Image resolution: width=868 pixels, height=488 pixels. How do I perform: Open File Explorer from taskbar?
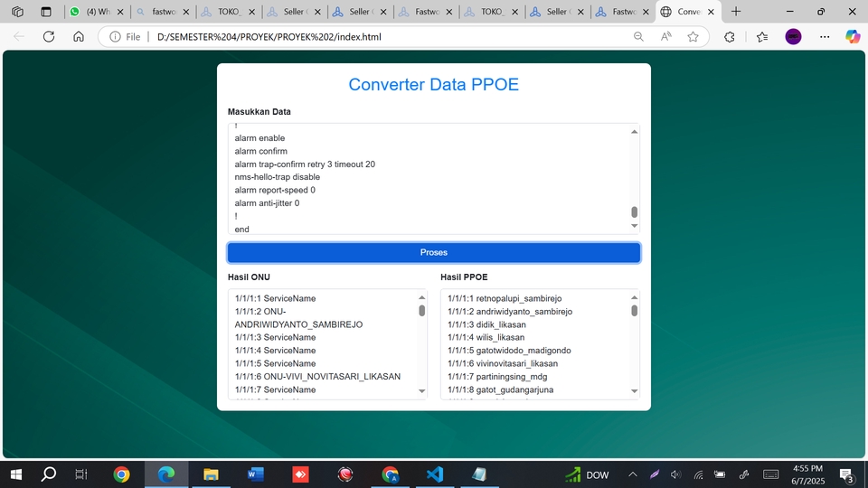pos(211,474)
